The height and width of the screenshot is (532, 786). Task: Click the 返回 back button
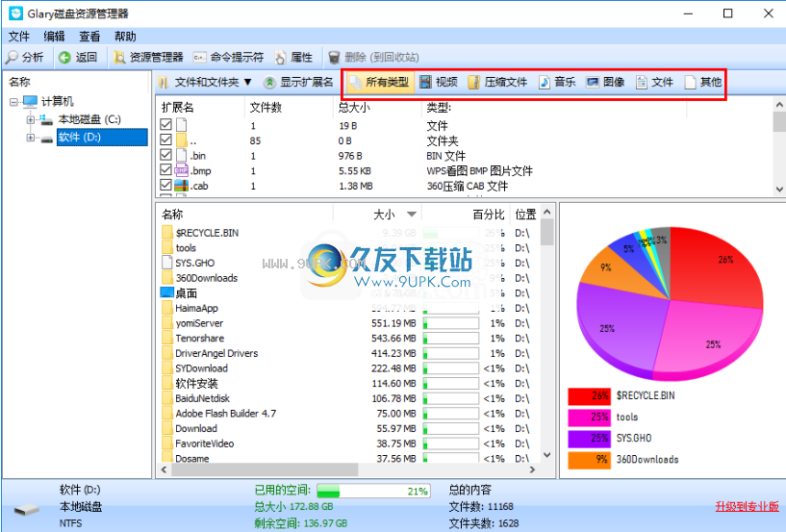[78, 57]
